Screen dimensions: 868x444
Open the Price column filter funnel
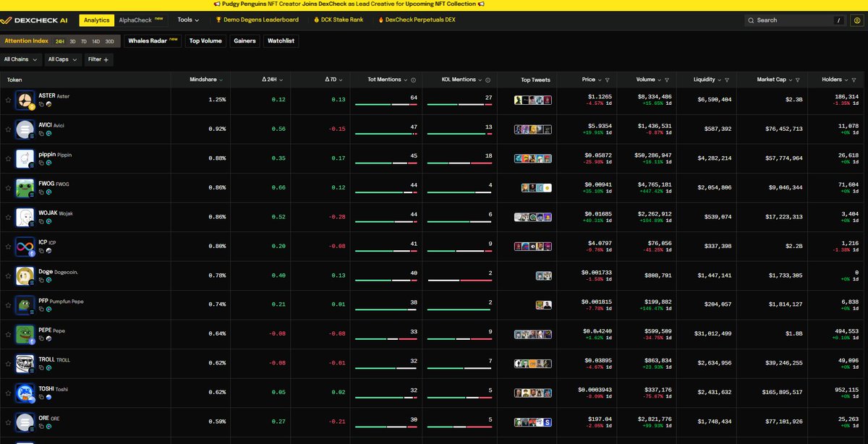[x=607, y=80]
